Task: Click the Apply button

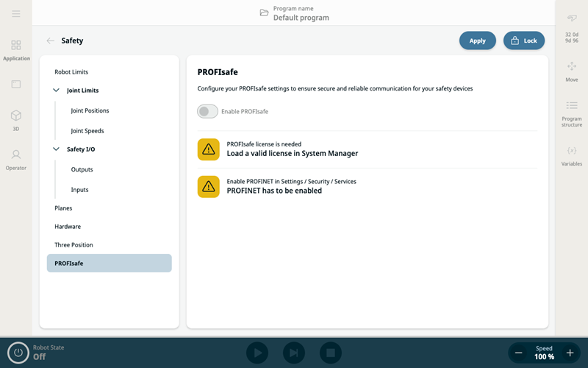Action: pyautogui.click(x=477, y=41)
